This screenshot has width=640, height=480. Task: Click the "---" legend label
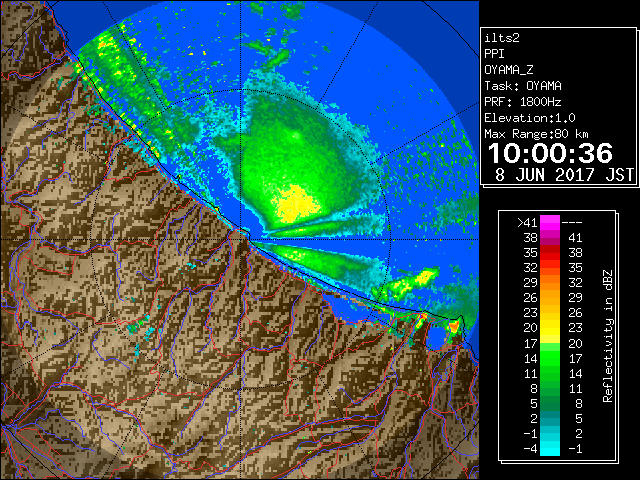(x=572, y=223)
